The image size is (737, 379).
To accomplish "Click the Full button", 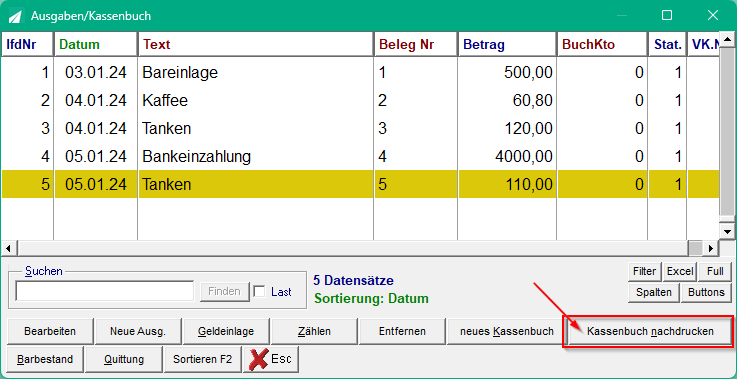I will 715,271.
